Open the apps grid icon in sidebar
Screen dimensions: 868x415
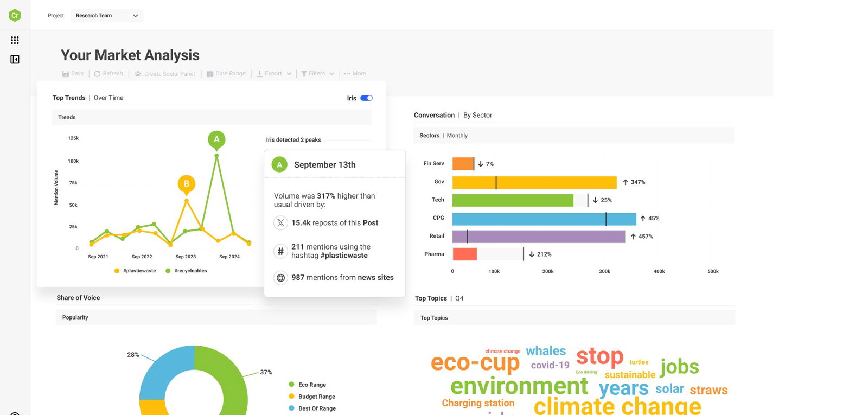pyautogui.click(x=15, y=40)
